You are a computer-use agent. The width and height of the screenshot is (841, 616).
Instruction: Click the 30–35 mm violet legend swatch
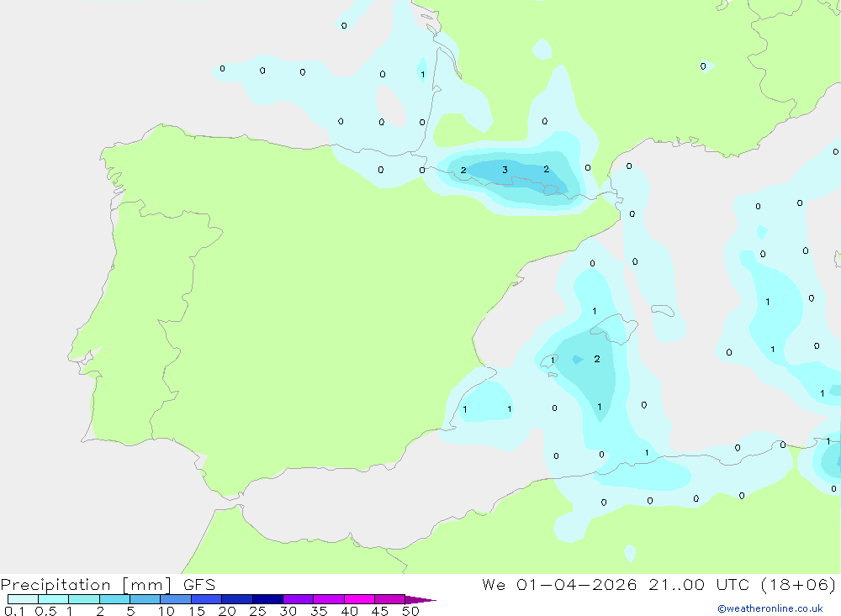[x=299, y=599]
